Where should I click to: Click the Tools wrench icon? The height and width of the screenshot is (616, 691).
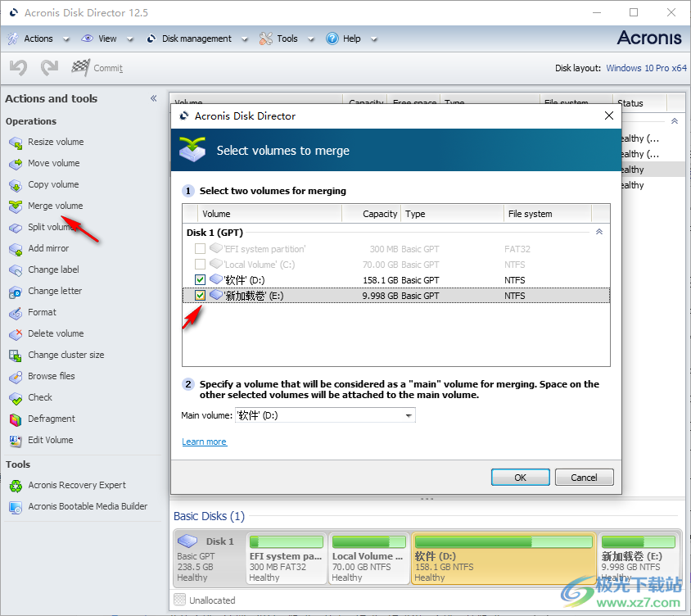(x=266, y=38)
